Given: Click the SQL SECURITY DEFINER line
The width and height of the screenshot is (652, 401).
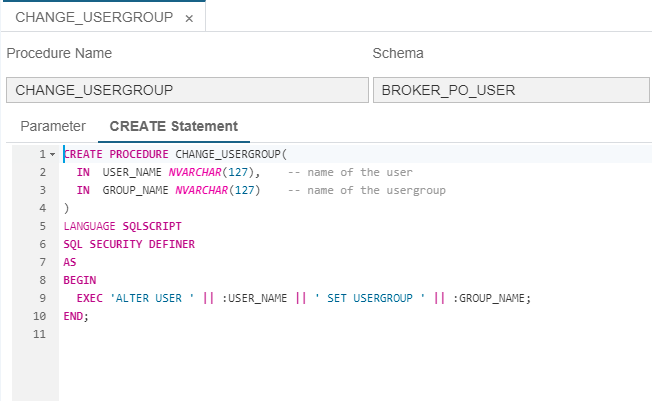Looking at the screenshot, I should (x=129, y=244).
